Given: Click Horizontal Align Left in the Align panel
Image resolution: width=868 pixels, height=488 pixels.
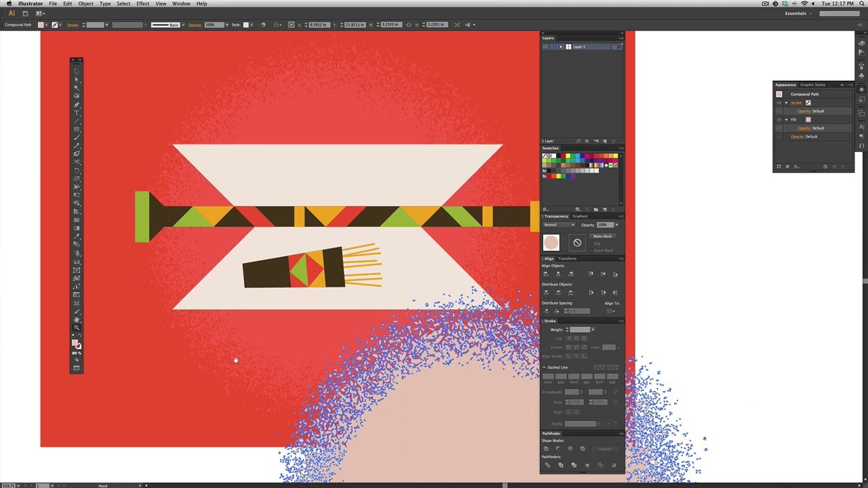Looking at the screenshot, I should coord(546,274).
